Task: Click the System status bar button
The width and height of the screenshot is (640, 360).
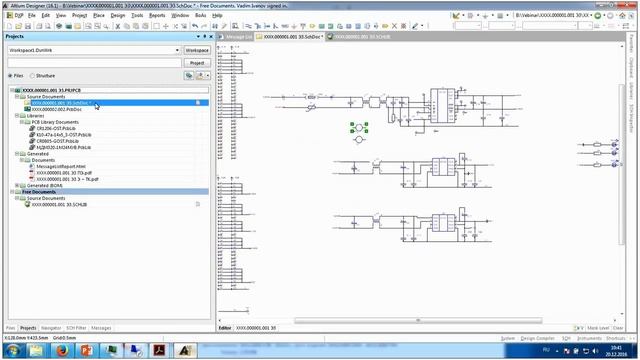Action: (508, 339)
